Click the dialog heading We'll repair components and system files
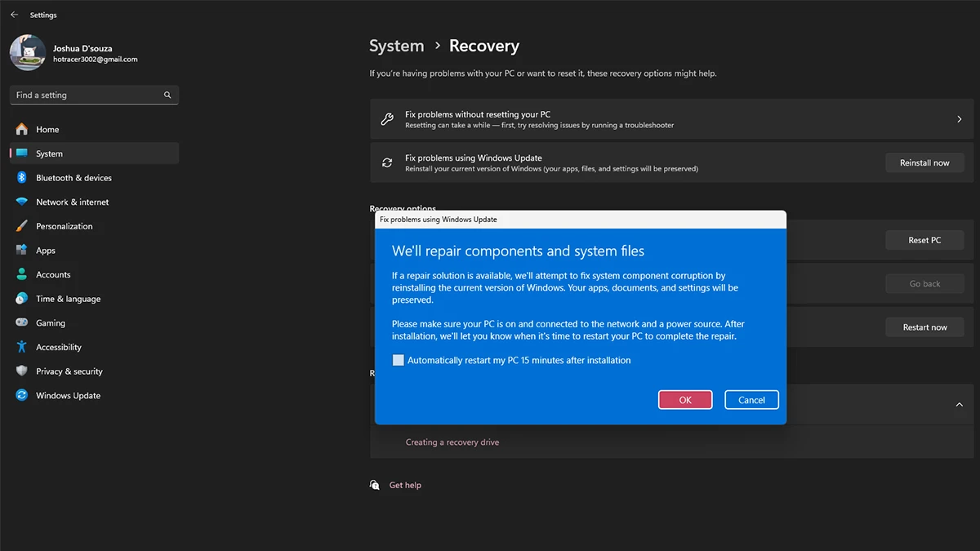The height and width of the screenshot is (551, 980). 518,251
